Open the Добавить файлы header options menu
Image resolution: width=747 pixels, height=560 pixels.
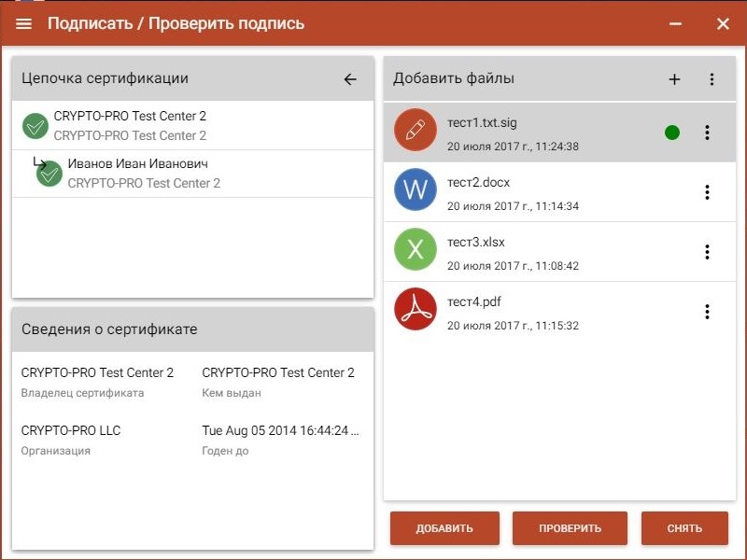[x=712, y=79]
